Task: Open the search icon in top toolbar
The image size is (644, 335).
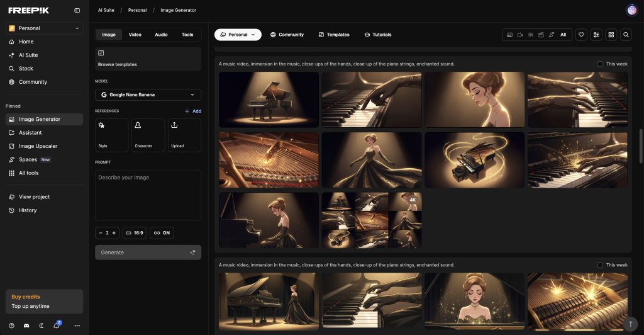Action: pos(626,35)
